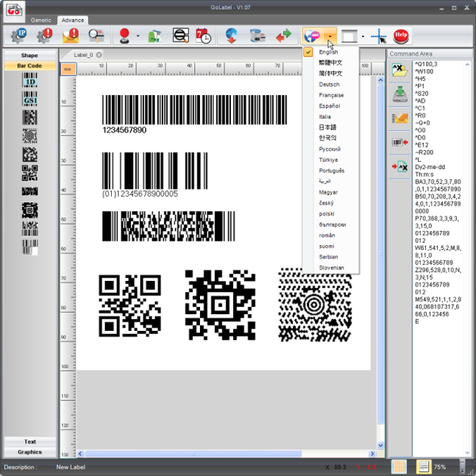Click the download-to-printer icon in Command Area
The image size is (476, 476).
pyautogui.click(x=399, y=95)
